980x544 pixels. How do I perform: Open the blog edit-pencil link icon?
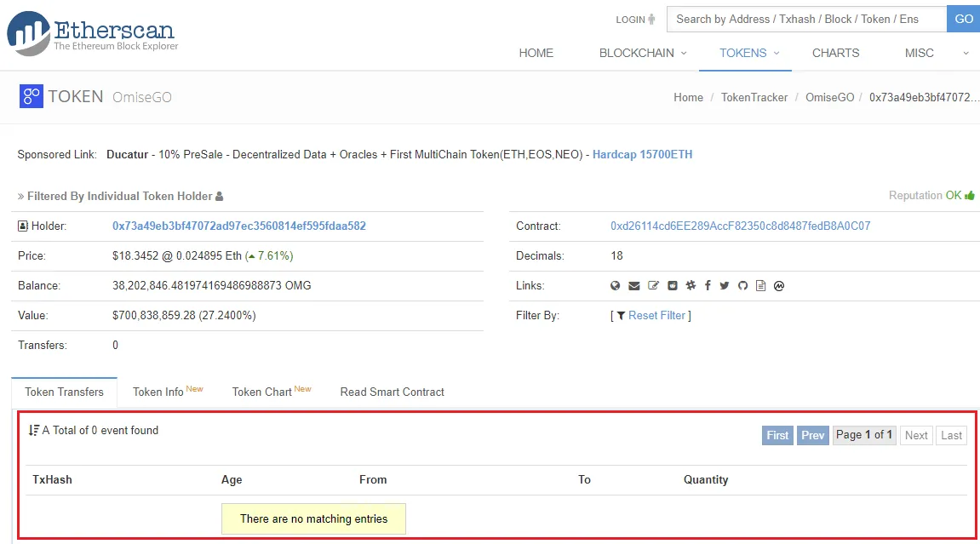point(653,285)
